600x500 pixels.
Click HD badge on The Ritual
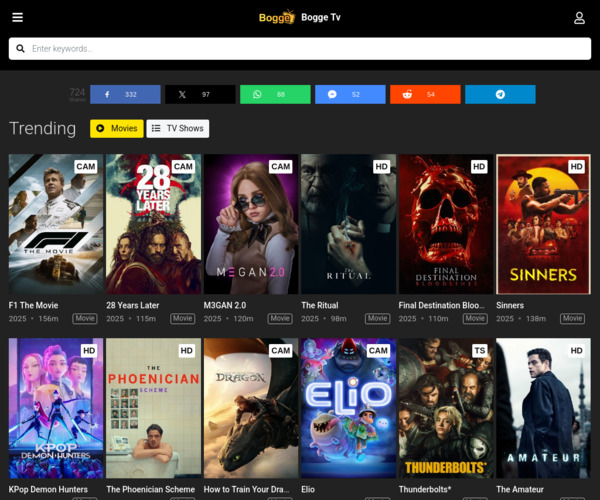coord(382,166)
